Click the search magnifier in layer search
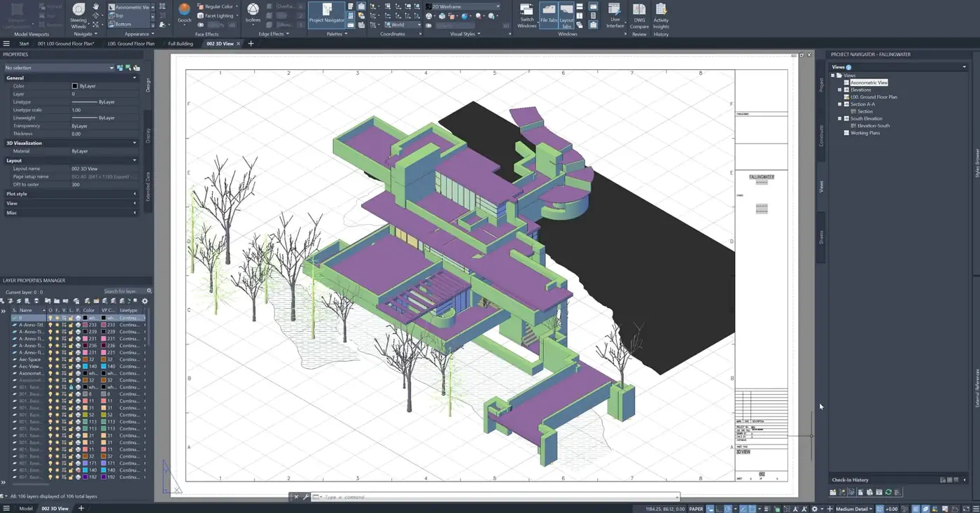Viewport: 980px width, 513px height. (x=149, y=291)
